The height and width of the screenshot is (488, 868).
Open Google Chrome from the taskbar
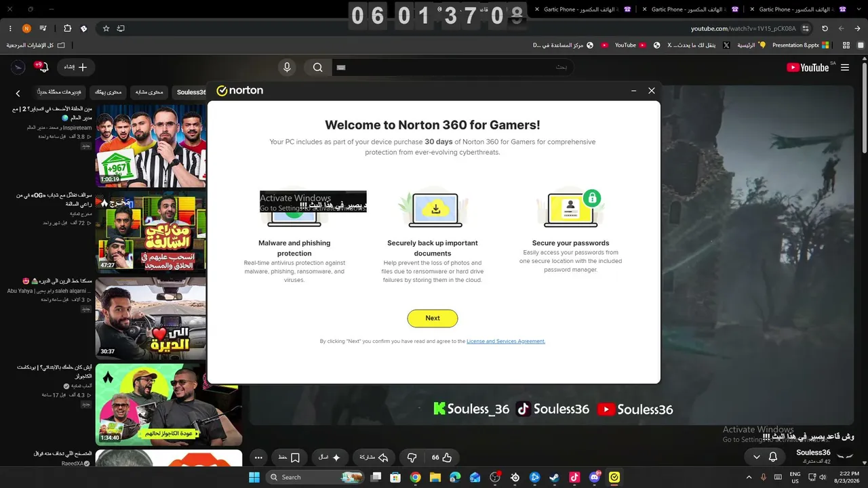(416, 477)
